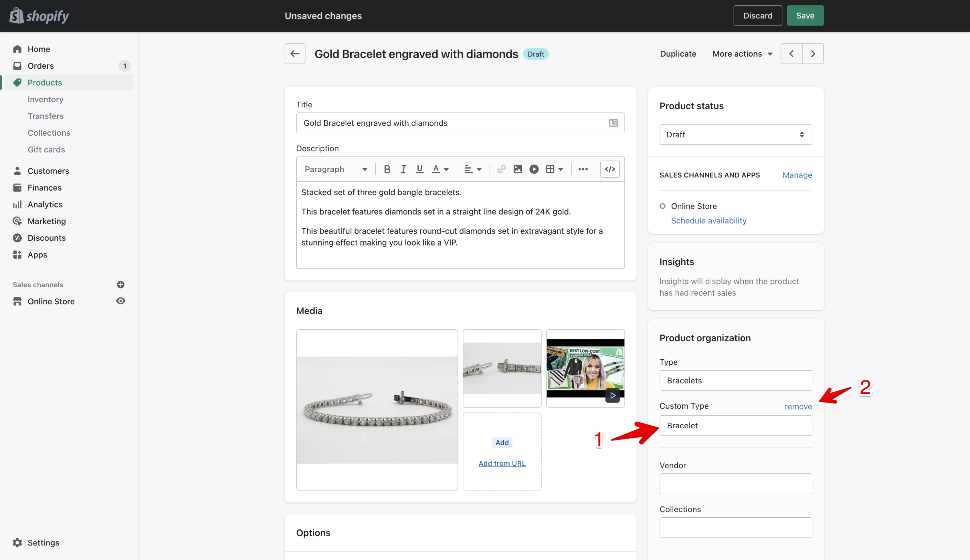Image resolution: width=970 pixels, height=560 pixels.
Task: Click the Finances icon in sidebar
Action: point(17,187)
